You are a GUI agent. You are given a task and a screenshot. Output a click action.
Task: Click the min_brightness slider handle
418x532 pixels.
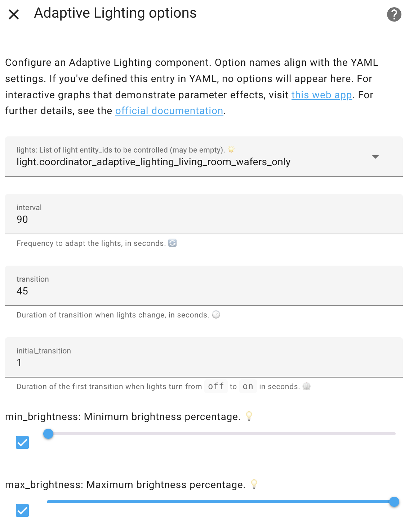pos(48,434)
